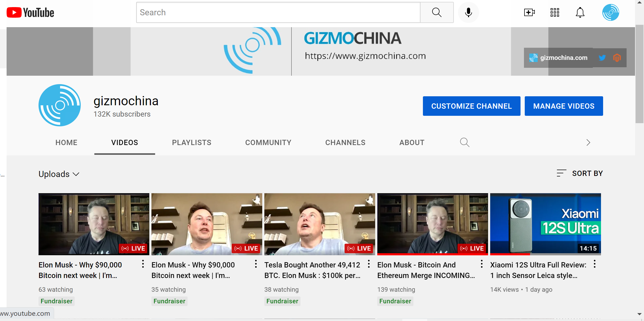Click the Customize Channel button
644x321 pixels.
(471, 106)
